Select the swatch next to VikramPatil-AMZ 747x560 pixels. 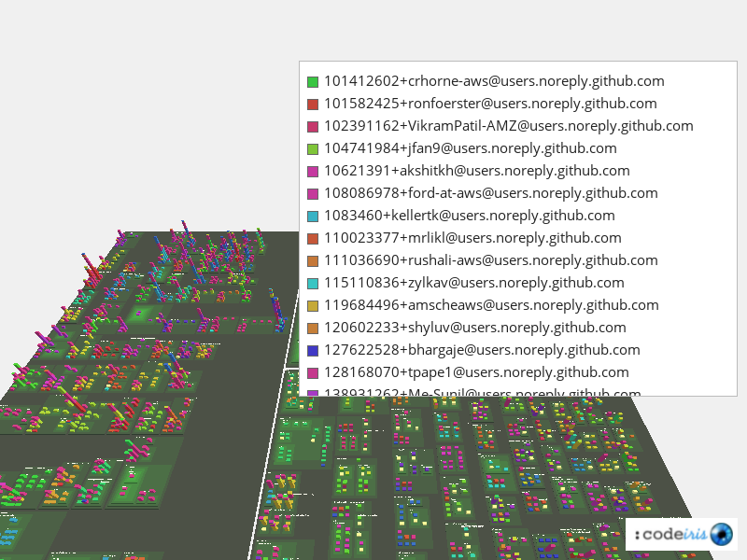tap(313, 127)
